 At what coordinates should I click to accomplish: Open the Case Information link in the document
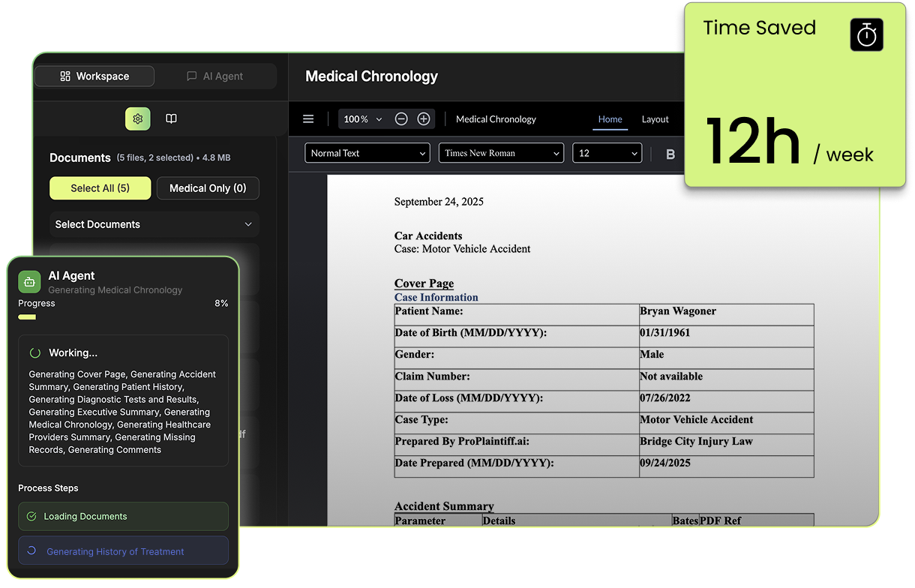tap(436, 297)
